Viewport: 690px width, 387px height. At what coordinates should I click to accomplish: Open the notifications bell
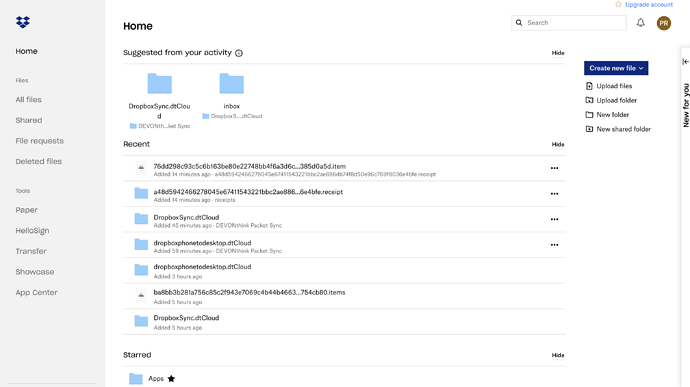coord(640,23)
